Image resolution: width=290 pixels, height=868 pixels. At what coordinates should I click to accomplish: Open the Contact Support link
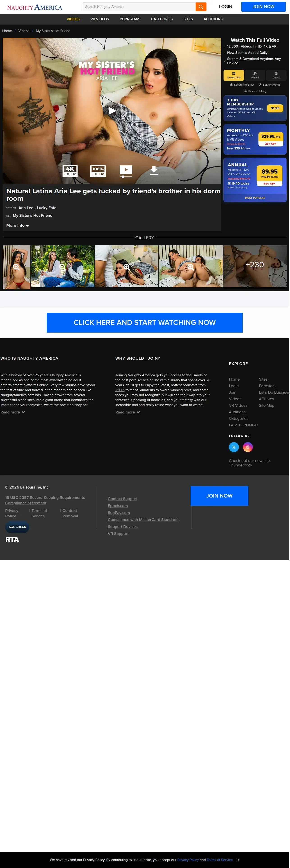[123, 499]
